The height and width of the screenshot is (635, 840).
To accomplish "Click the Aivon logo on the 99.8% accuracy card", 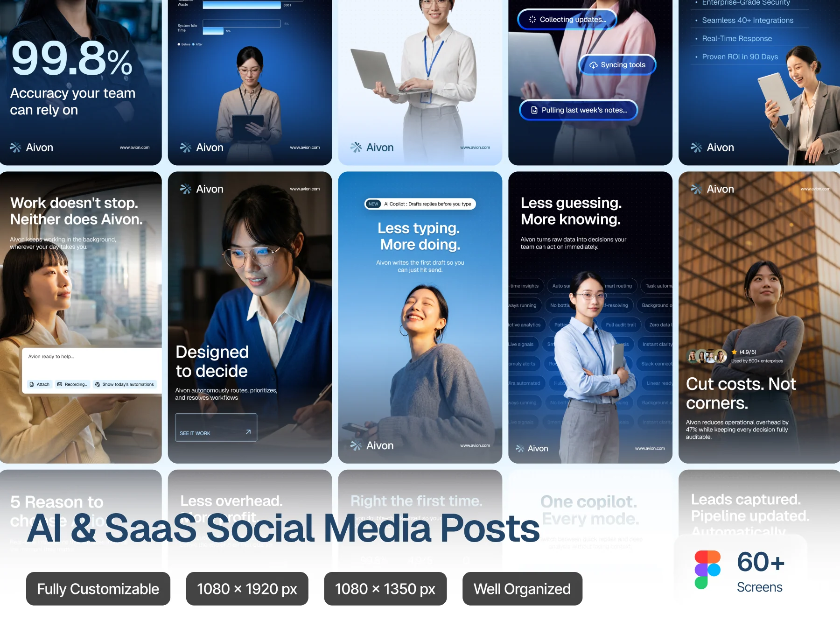I will click(32, 148).
